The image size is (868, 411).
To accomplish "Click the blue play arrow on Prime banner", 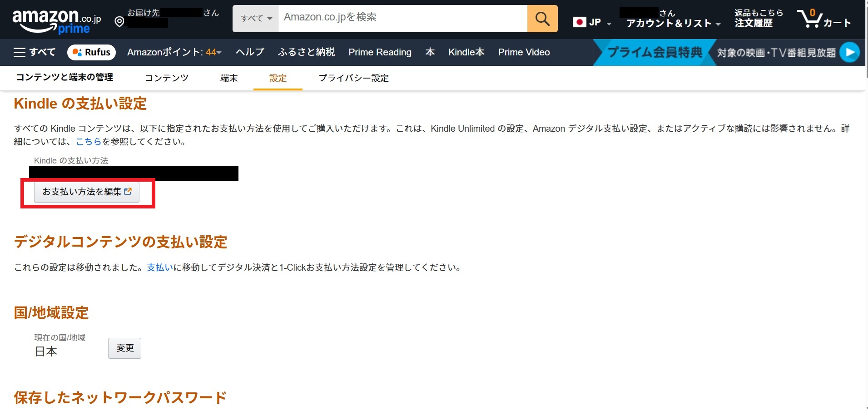I will 849,52.
